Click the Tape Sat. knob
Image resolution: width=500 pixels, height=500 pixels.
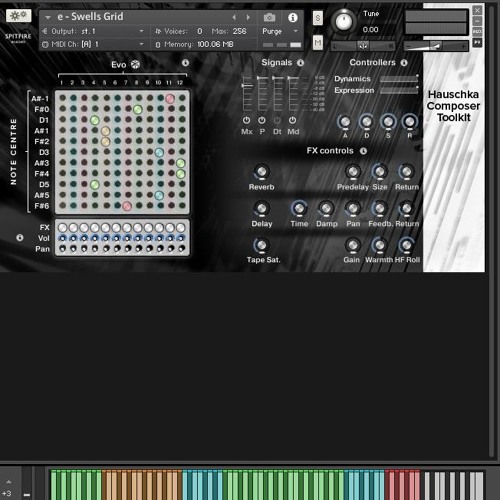coord(262,245)
